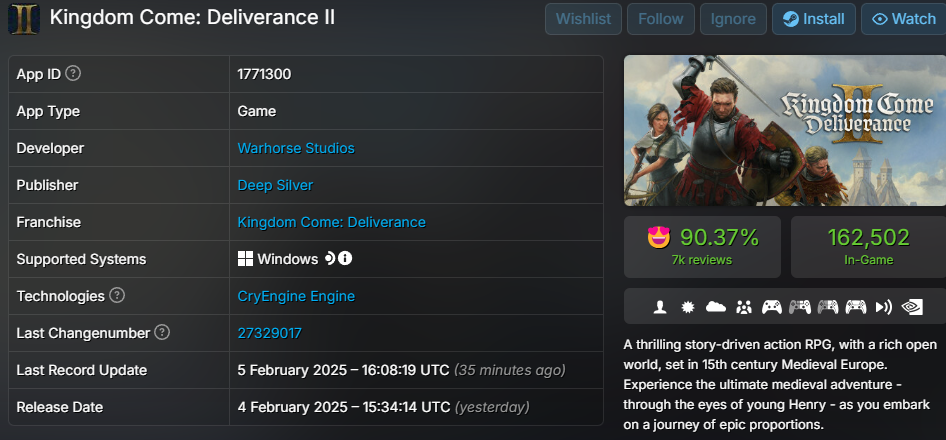946x440 pixels.
Task: Toggle Wishlist for this game
Action: (583, 19)
